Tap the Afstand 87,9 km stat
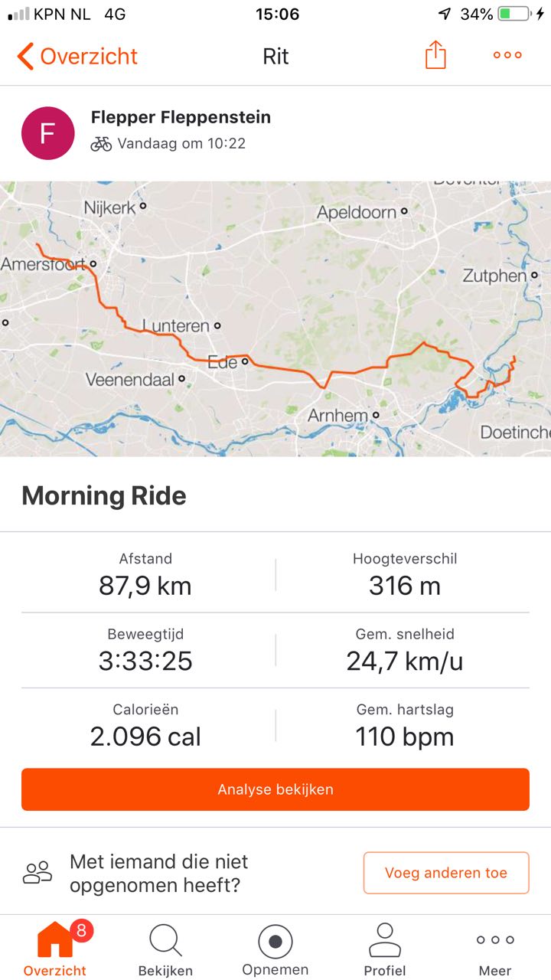Screen dimensions: 551x980 click(x=145, y=574)
